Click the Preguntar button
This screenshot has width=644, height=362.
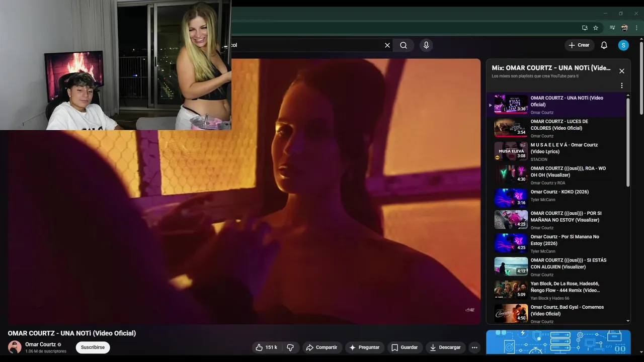pos(364,347)
